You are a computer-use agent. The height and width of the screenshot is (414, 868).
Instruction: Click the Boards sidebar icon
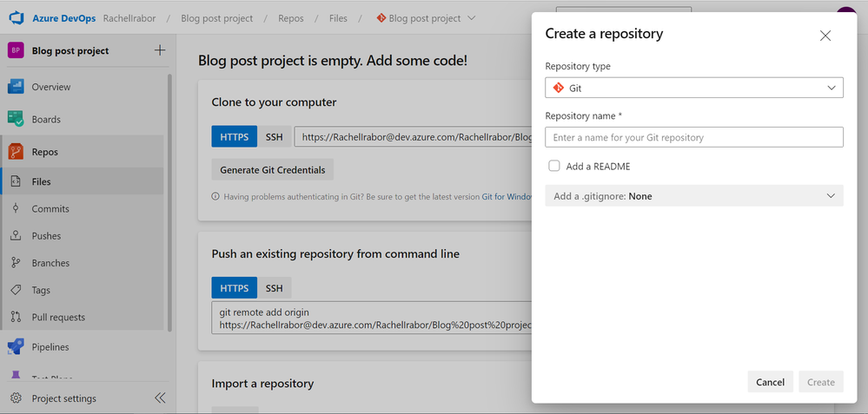(x=16, y=119)
